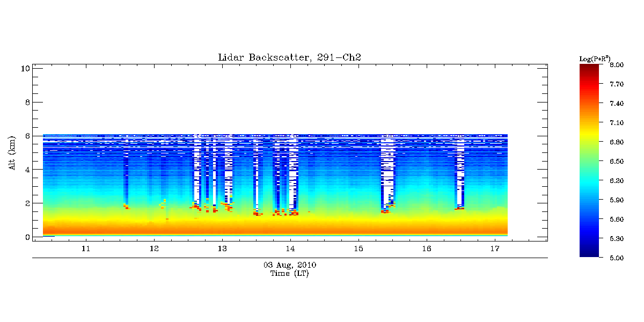
Task: Click the x-axis tick label 17
Action: [x=495, y=249]
